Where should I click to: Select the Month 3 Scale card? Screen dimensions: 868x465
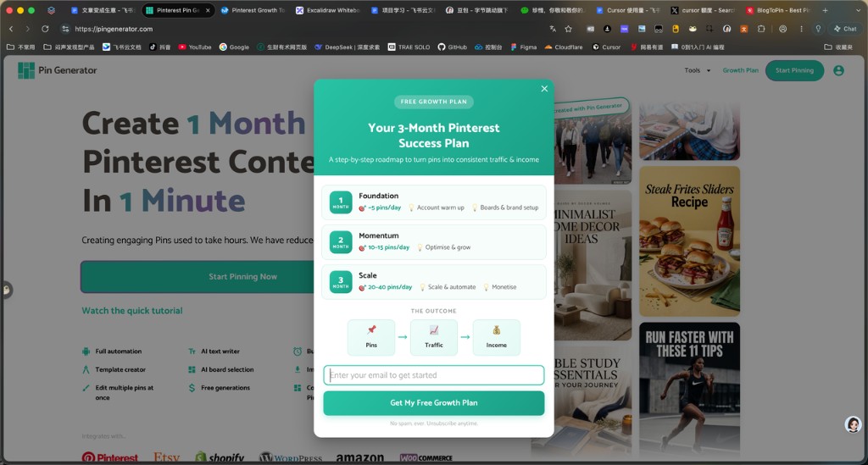tap(433, 281)
